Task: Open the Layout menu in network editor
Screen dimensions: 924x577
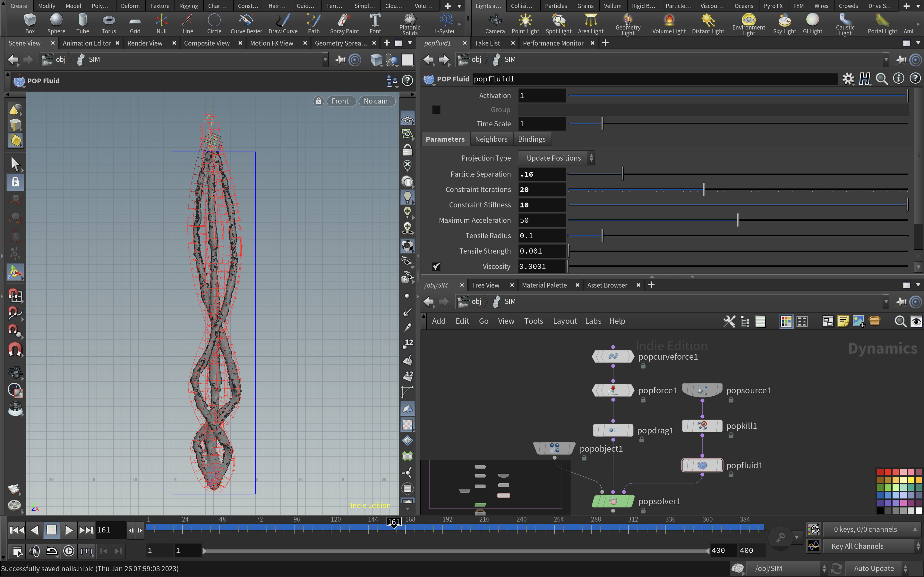Action: (x=564, y=321)
